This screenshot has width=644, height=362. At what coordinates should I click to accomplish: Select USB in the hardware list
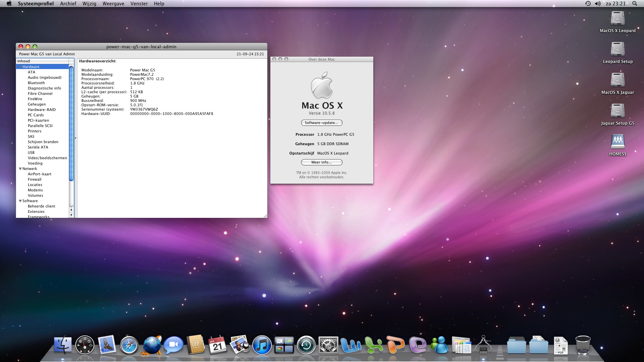pos(31,153)
